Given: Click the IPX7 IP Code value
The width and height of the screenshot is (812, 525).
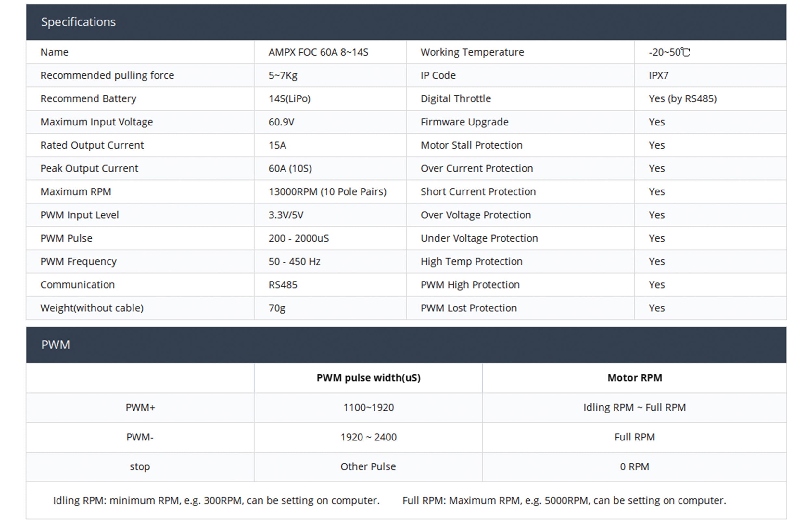Looking at the screenshot, I should tap(658, 75).
